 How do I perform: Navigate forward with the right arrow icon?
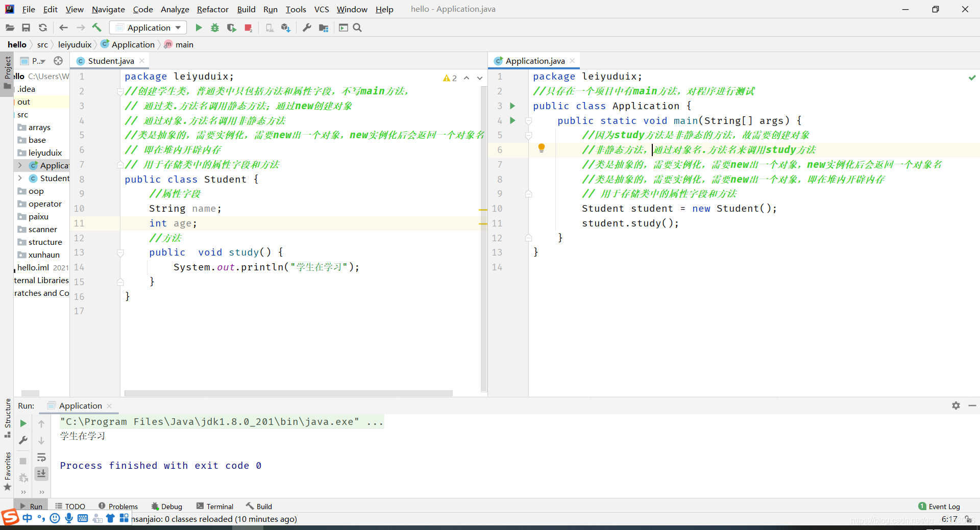tap(81, 28)
